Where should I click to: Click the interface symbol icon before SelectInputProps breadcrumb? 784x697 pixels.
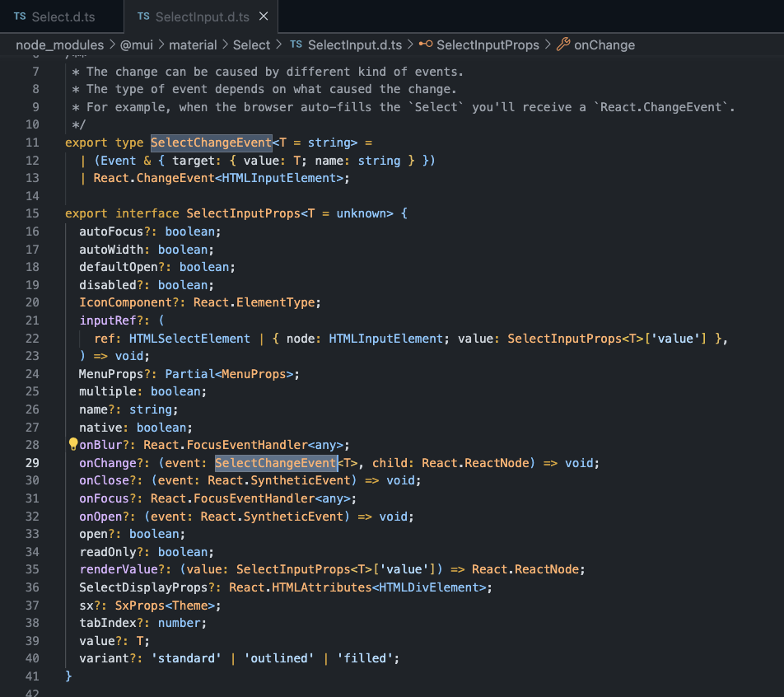[424, 44]
